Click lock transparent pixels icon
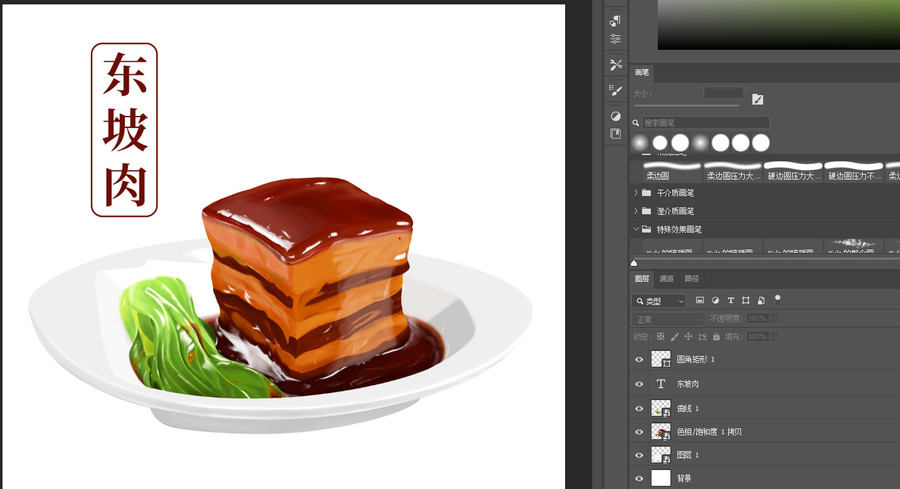Screen dimensions: 900x489 pos(661,336)
